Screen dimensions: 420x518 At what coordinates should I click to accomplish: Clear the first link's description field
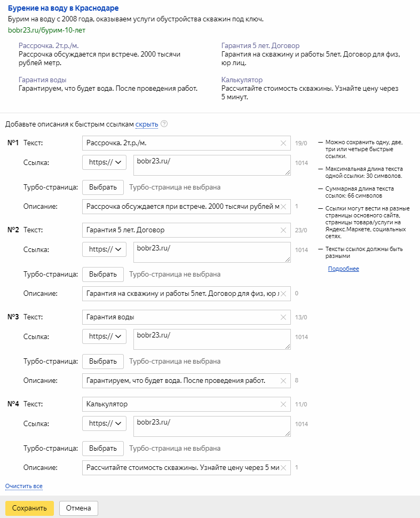click(x=283, y=207)
